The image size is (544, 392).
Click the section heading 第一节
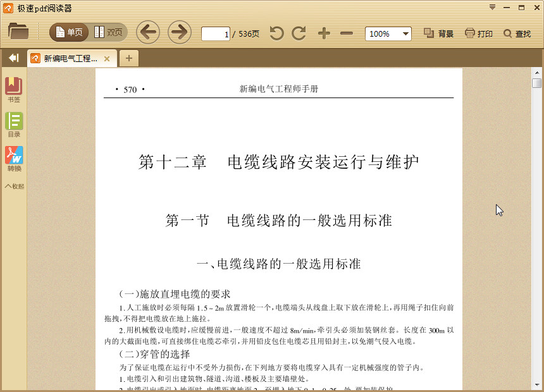tap(187, 221)
